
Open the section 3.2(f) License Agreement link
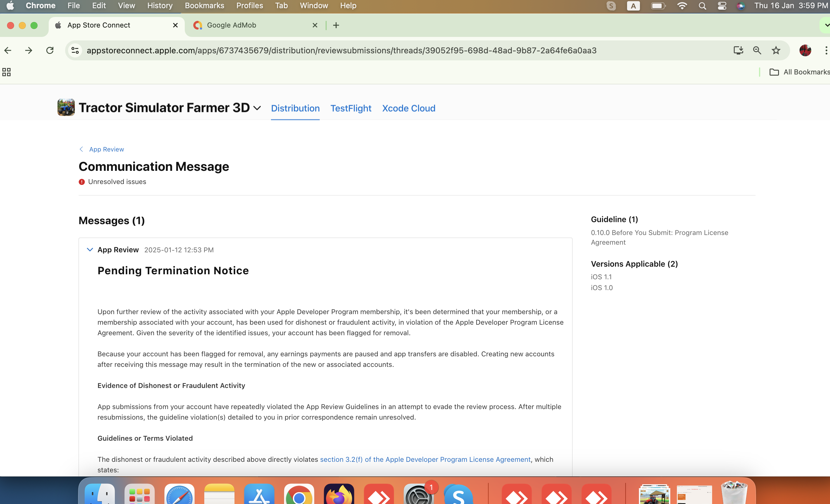[x=425, y=459]
